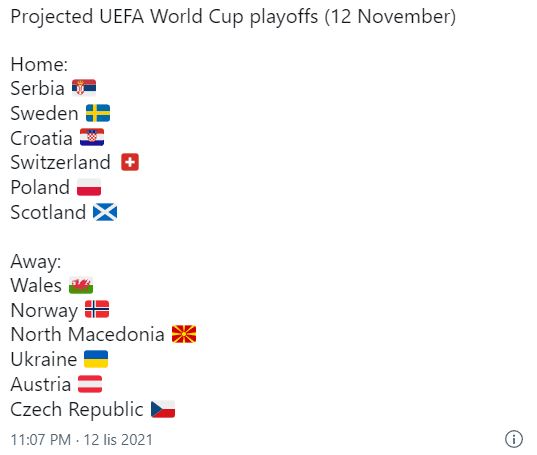Click the Sweden flag emoji
Viewport: 537px width, 455px height.
98,113
